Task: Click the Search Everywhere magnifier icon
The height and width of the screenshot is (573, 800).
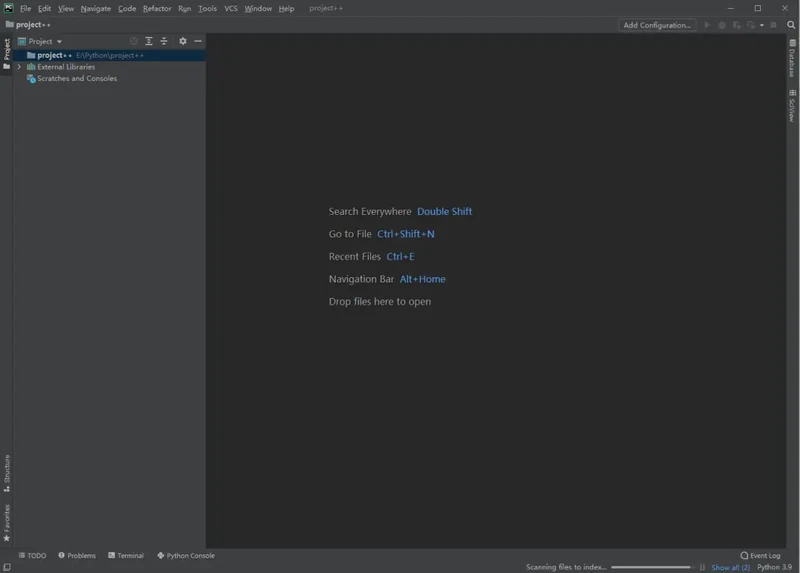Action: coord(788,25)
